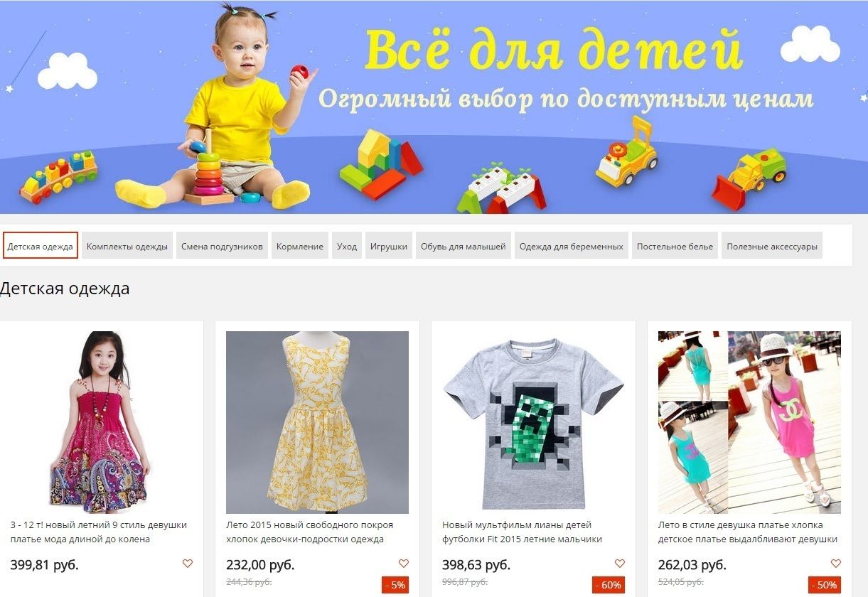Favorite the 398,63 руб. gray T-shirt
The width and height of the screenshot is (868, 597).
(x=620, y=564)
